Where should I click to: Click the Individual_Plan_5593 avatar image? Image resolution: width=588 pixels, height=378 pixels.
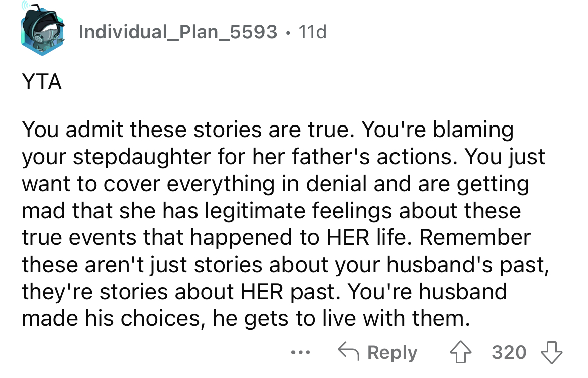42,31
